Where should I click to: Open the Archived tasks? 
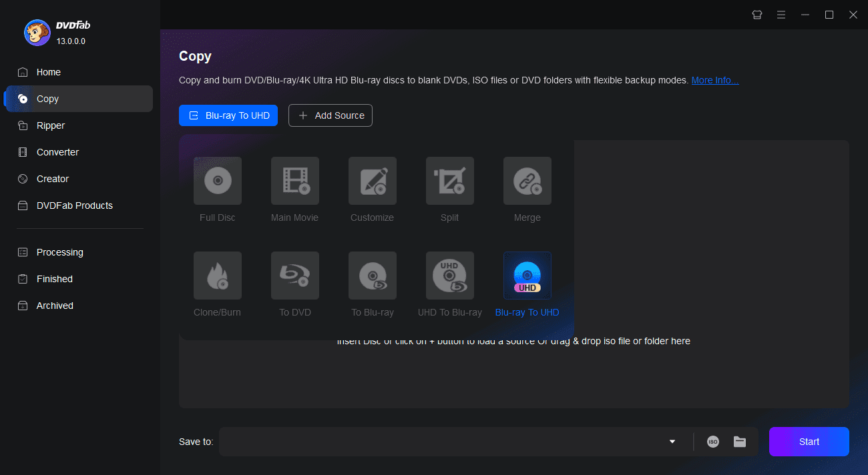(x=79, y=306)
